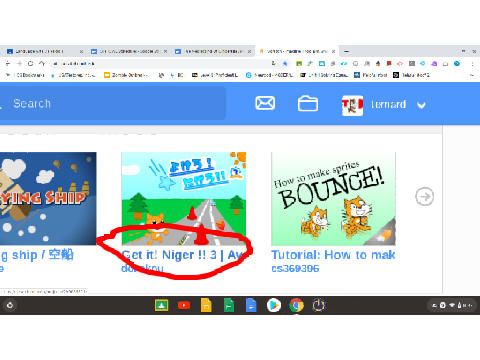Follow the 'Tutorial: How to mak' title link
This screenshot has width=480, height=360.
pyautogui.click(x=333, y=255)
